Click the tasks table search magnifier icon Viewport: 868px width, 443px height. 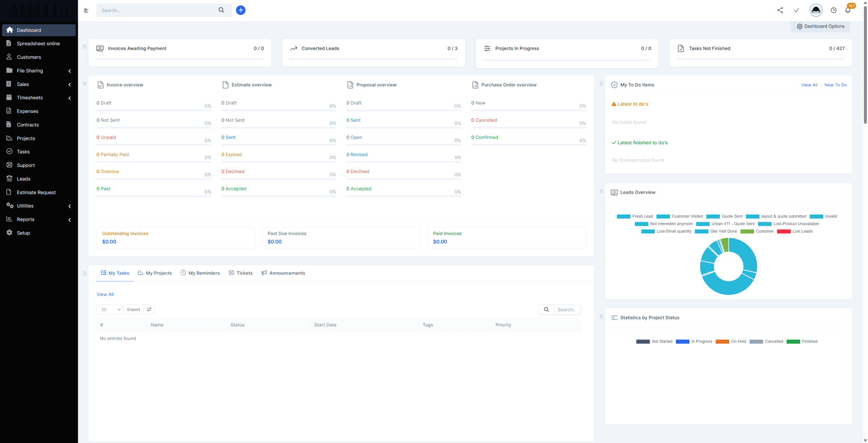click(546, 310)
